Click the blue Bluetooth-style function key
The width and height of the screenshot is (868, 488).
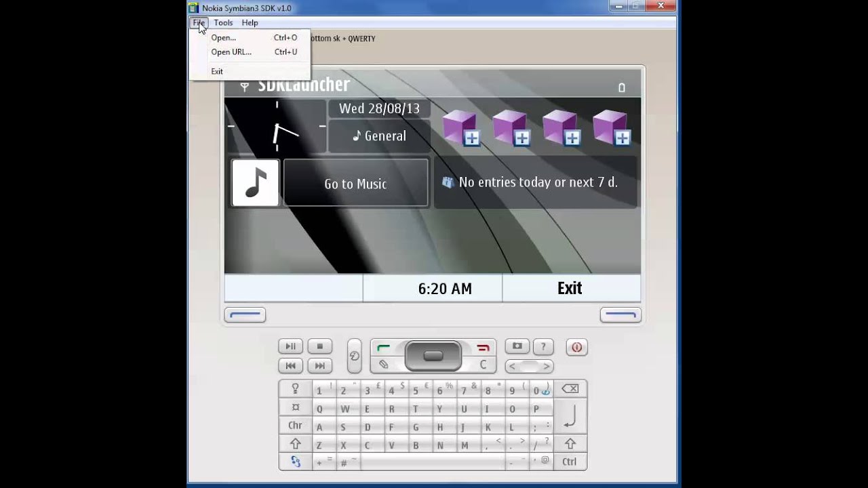coord(295,462)
